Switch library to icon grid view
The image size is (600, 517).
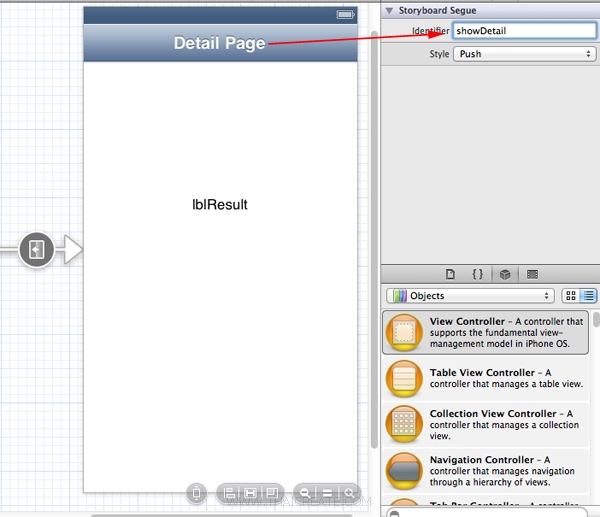click(x=570, y=296)
